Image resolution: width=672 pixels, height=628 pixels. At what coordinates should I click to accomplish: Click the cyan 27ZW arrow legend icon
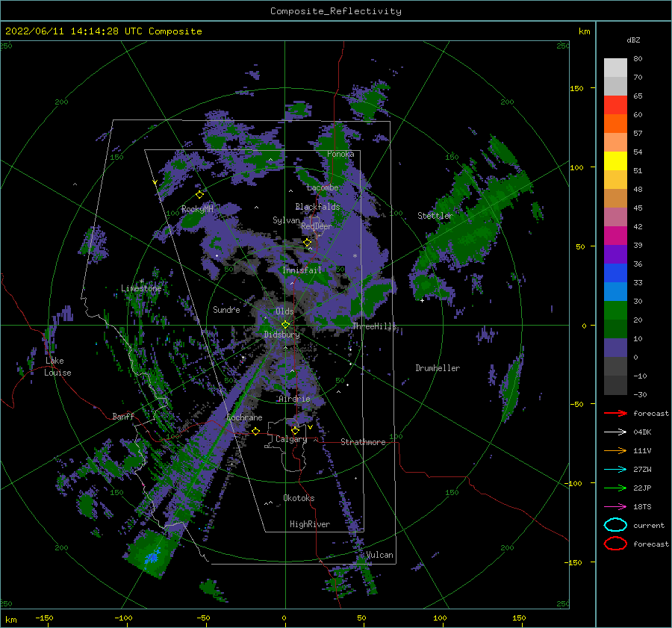(x=615, y=470)
